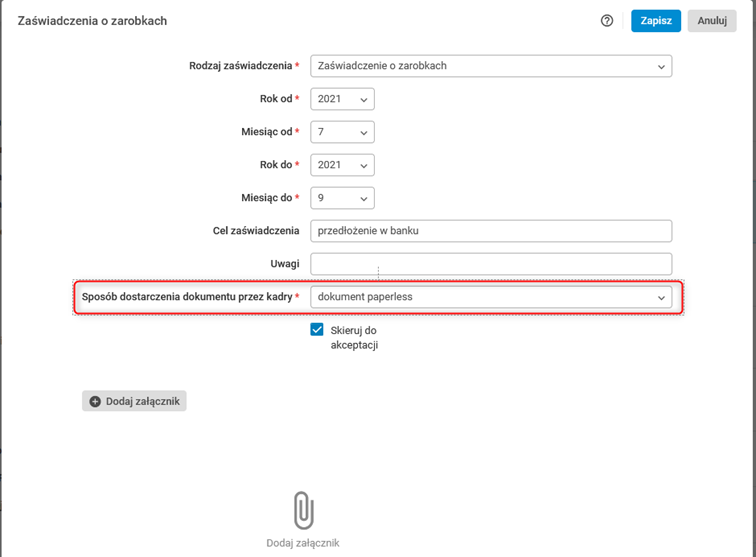756x557 pixels.
Task: Expand the Rok od year dropdown
Action: click(342, 99)
